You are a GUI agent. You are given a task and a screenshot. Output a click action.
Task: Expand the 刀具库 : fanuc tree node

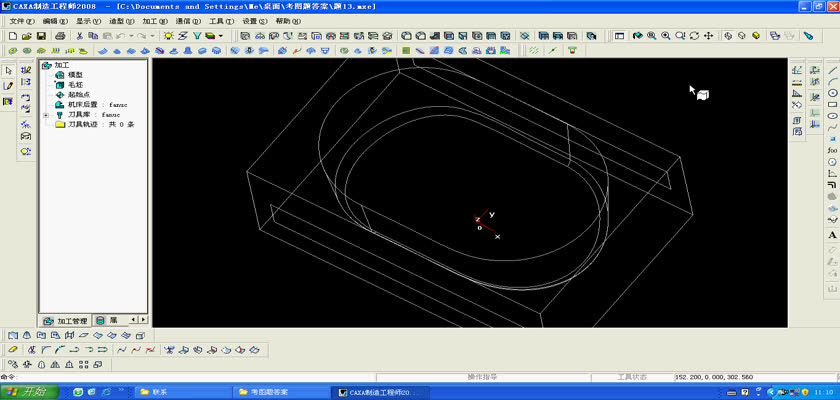pos(46,115)
